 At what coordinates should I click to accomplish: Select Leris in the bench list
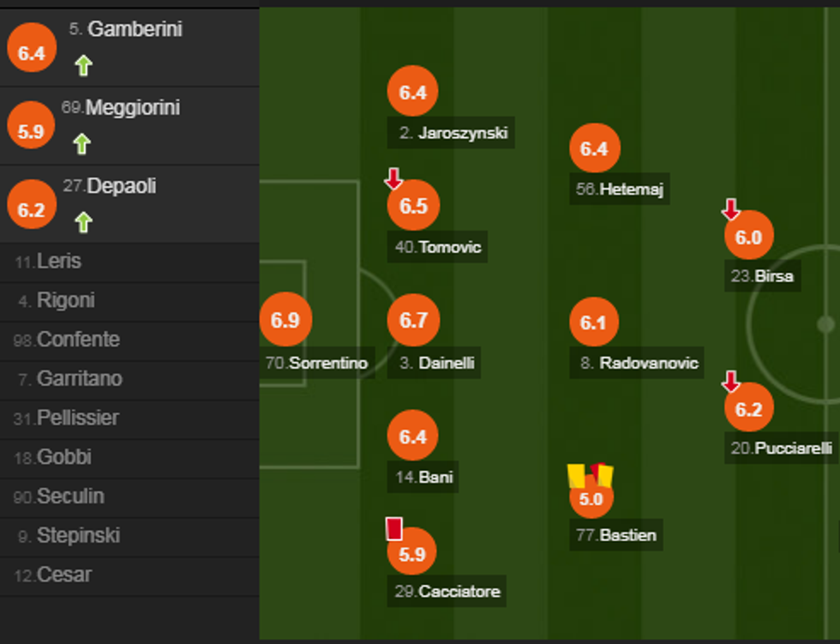59,262
